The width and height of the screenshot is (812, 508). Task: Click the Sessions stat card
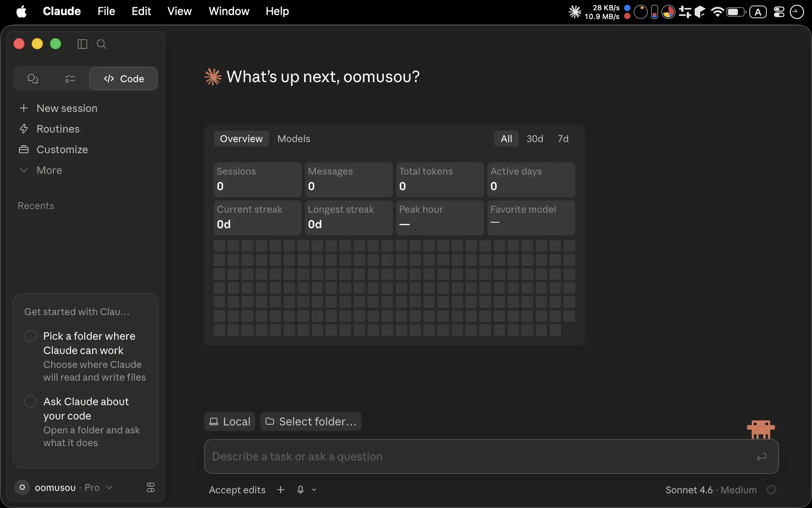[257, 179]
